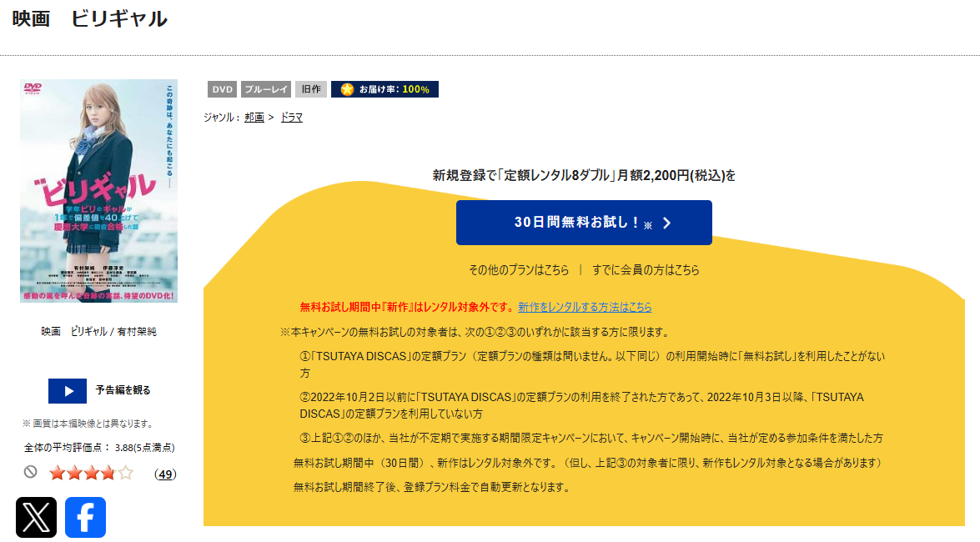The height and width of the screenshot is (542, 980).
Task: Click the お届け率 100% star badge
Action: click(384, 88)
